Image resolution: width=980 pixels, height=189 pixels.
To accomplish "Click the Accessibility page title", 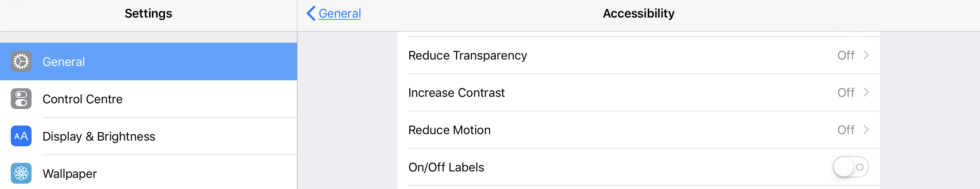I will click(638, 13).
